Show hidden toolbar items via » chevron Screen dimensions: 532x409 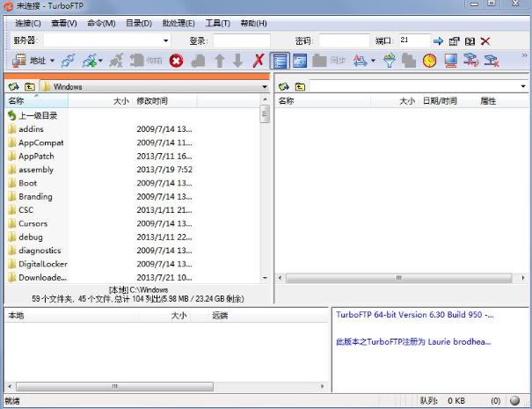click(x=525, y=55)
